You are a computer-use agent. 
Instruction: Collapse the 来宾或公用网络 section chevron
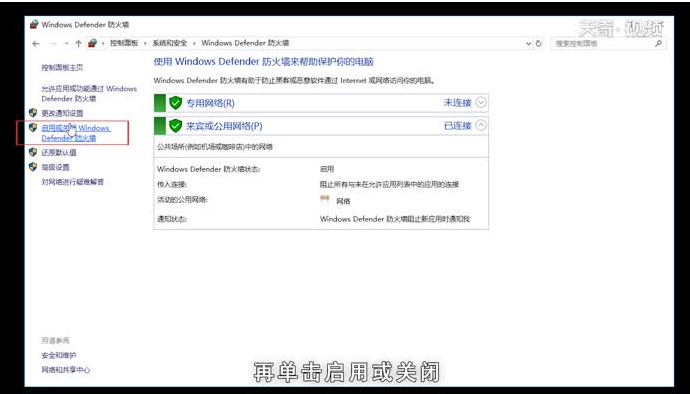[x=481, y=125]
